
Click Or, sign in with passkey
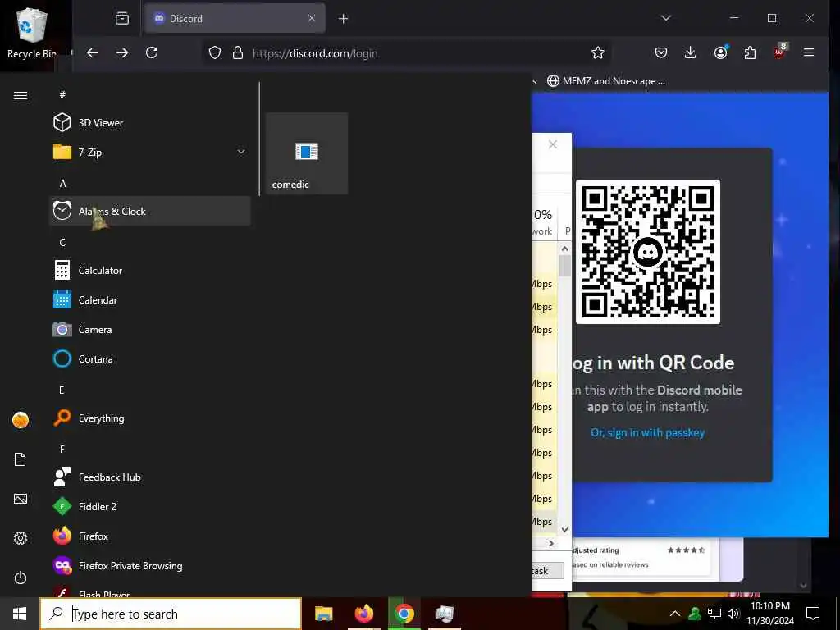click(x=648, y=433)
